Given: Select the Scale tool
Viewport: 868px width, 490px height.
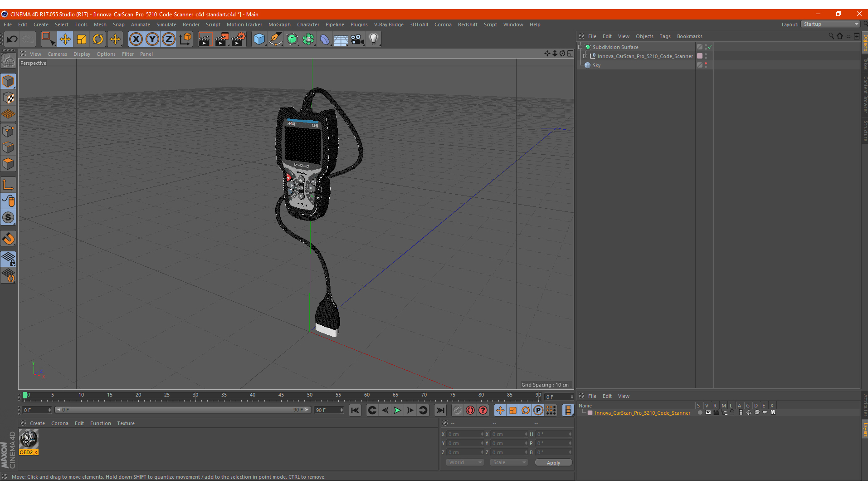Looking at the screenshot, I should tap(82, 39).
